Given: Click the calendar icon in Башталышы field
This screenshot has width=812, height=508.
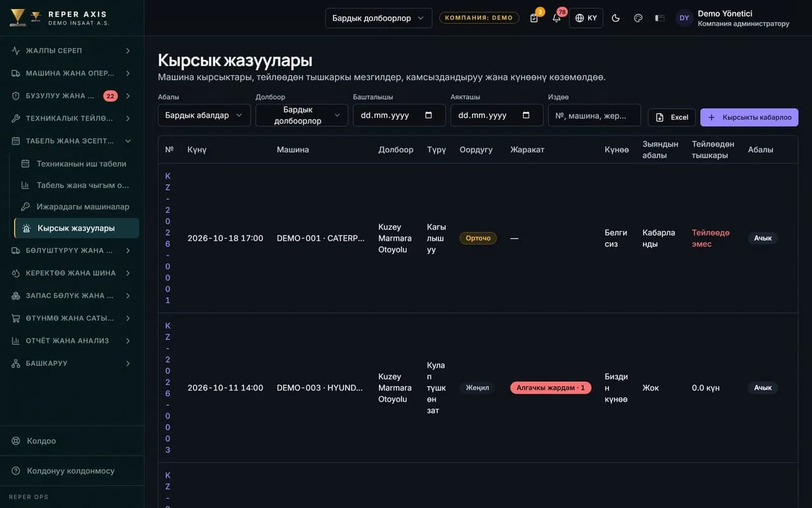Looking at the screenshot, I should point(428,115).
